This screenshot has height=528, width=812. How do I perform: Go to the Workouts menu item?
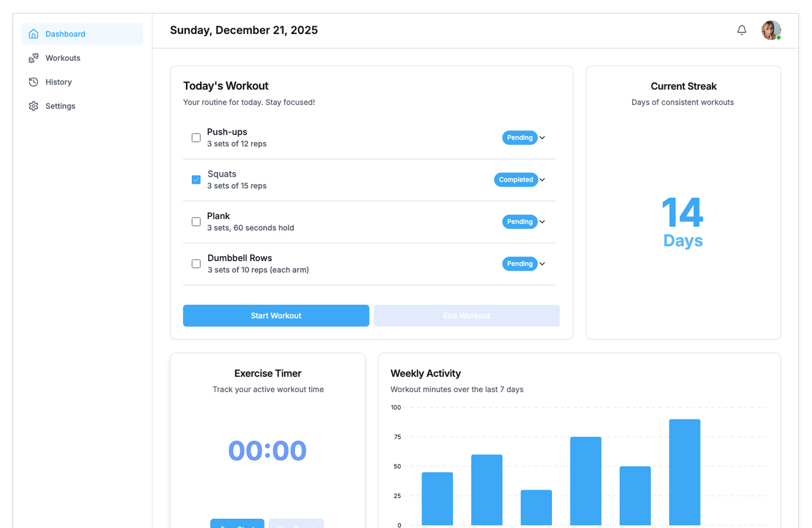[x=63, y=58]
